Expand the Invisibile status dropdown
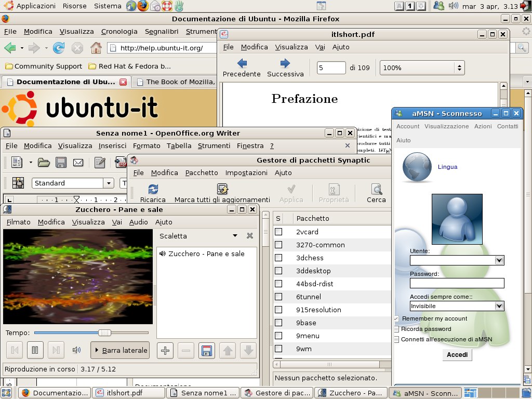This screenshot has height=399, width=532. coord(499,306)
